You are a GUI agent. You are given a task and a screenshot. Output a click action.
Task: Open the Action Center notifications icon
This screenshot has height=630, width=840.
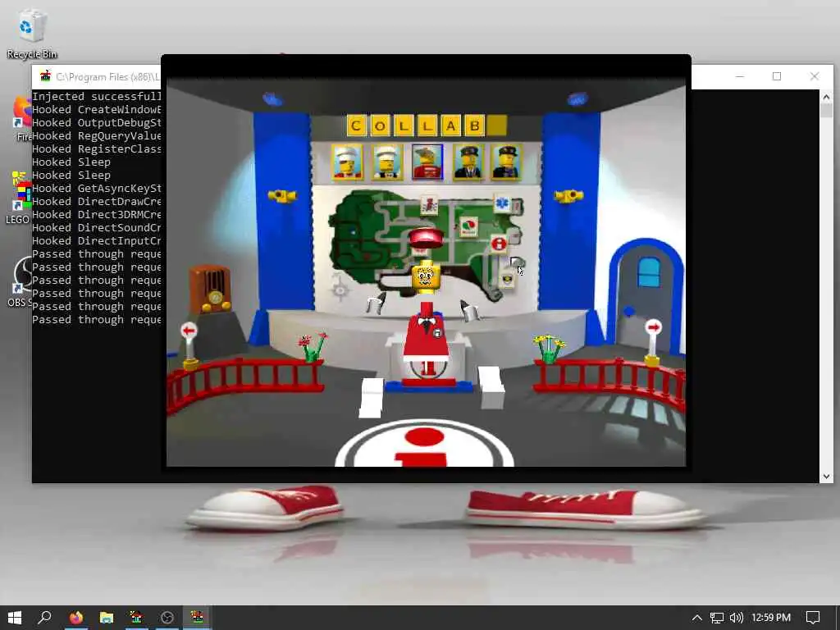813,618
